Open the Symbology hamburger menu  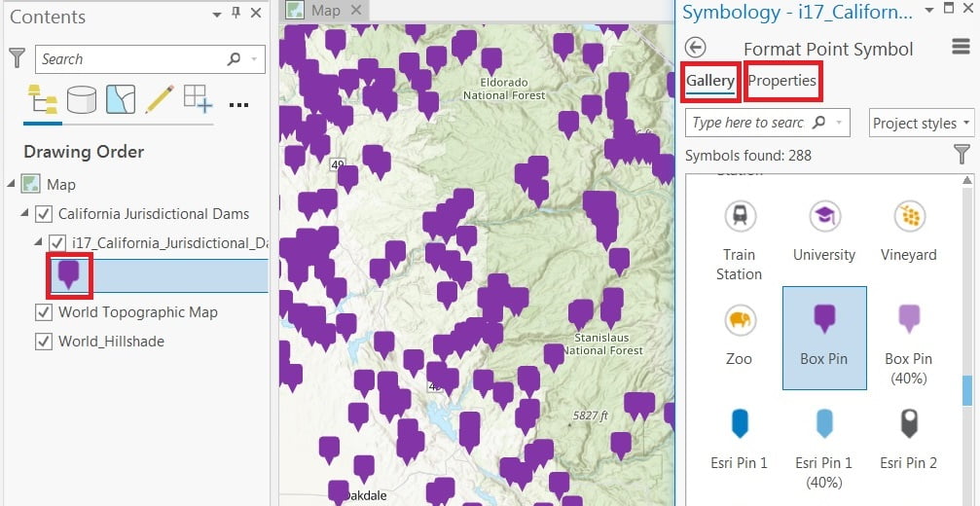961,48
